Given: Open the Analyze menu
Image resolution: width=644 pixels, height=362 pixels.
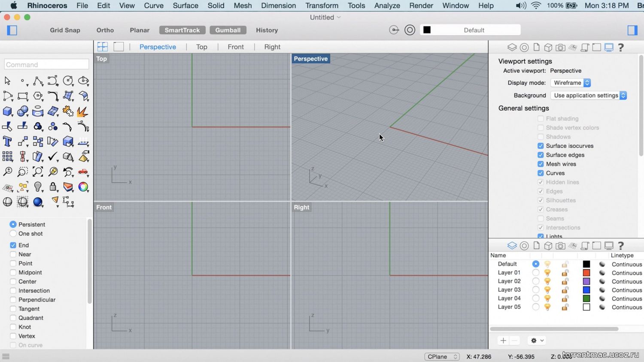Looking at the screenshot, I should tap(387, 6).
